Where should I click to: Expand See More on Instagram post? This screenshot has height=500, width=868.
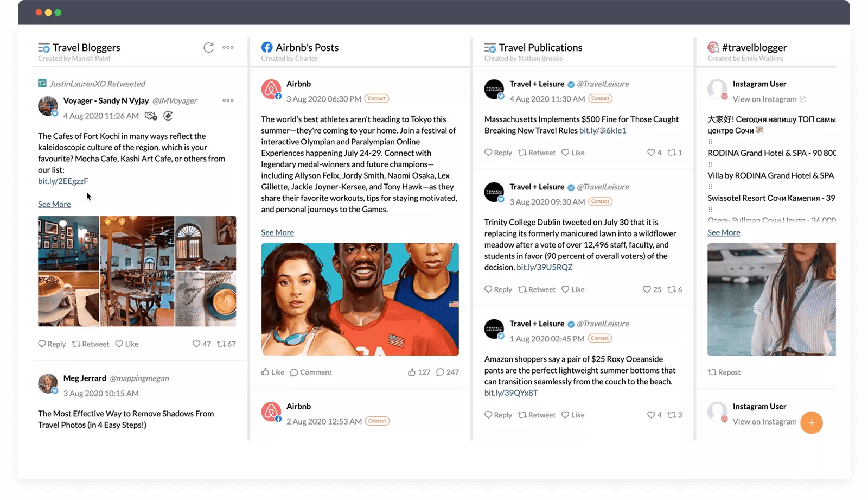[x=724, y=232]
